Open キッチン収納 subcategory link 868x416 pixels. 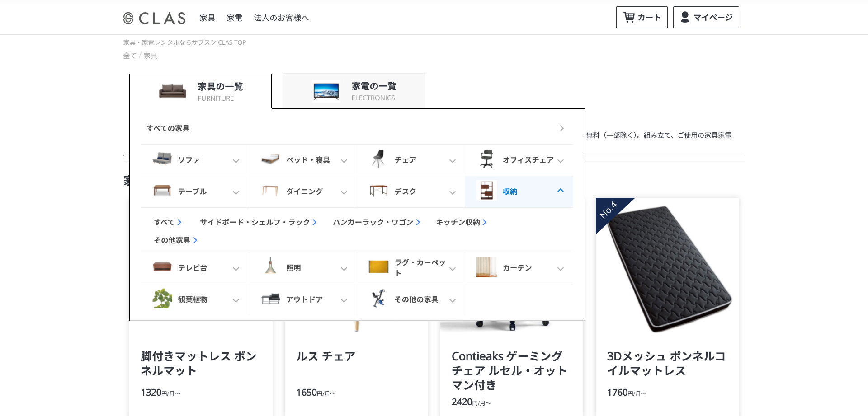coord(461,222)
